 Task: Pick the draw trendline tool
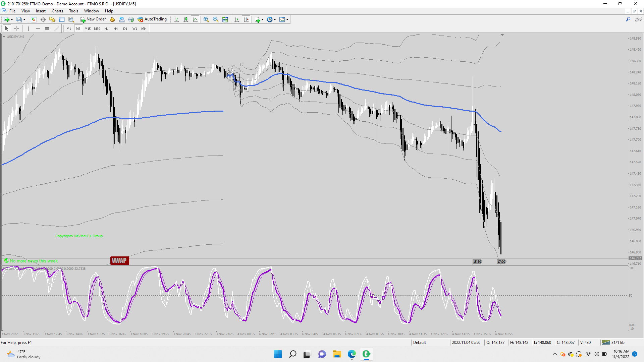pos(57,29)
